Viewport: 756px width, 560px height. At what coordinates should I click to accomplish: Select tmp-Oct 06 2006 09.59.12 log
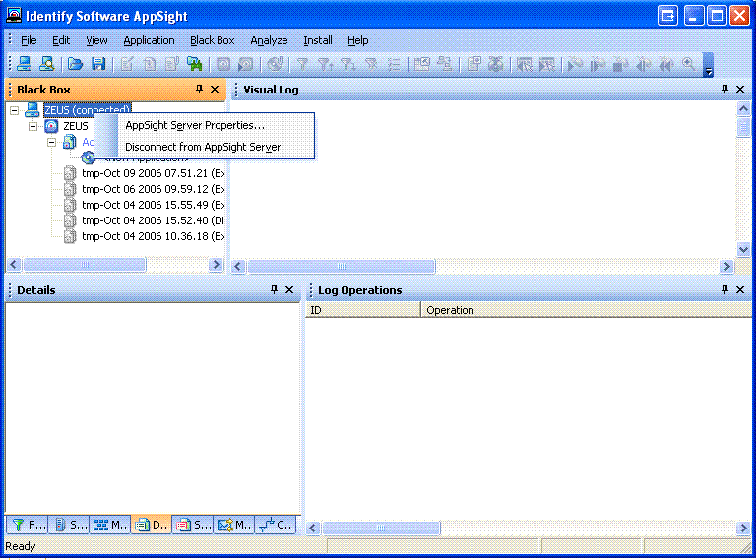[153, 189]
